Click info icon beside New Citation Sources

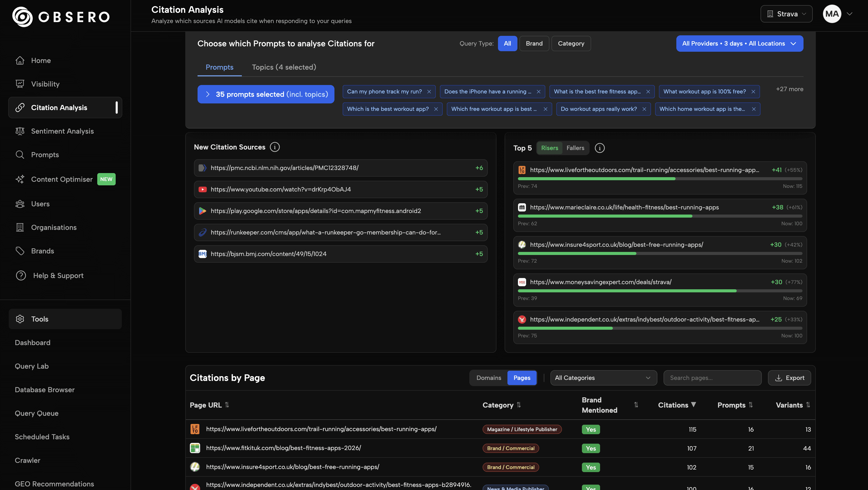(275, 147)
